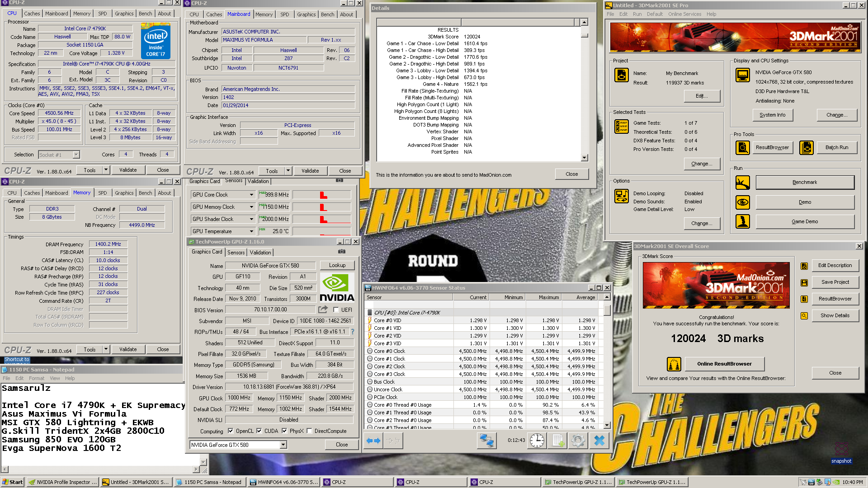Click the System Info button in 3DMark
This screenshot has width=868, height=488.
tap(772, 115)
